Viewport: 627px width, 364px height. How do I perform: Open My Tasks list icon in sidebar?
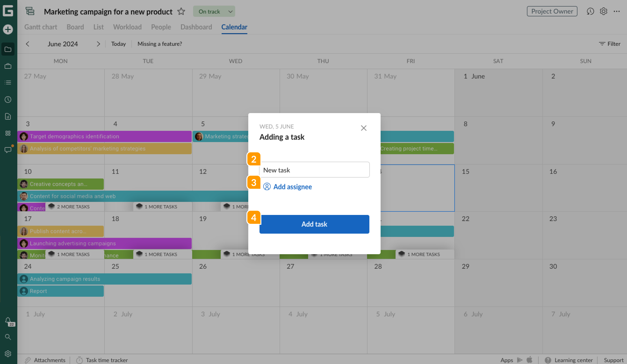click(8, 82)
